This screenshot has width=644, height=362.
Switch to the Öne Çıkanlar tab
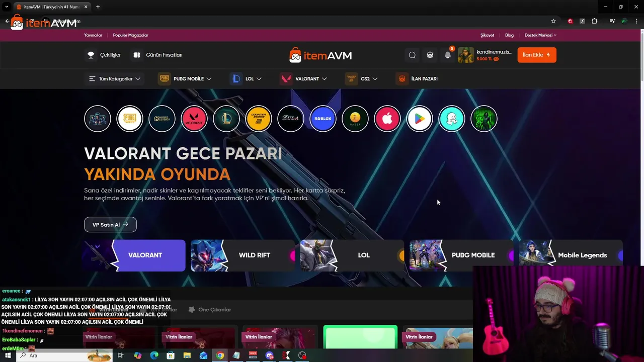tap(209, 310)
